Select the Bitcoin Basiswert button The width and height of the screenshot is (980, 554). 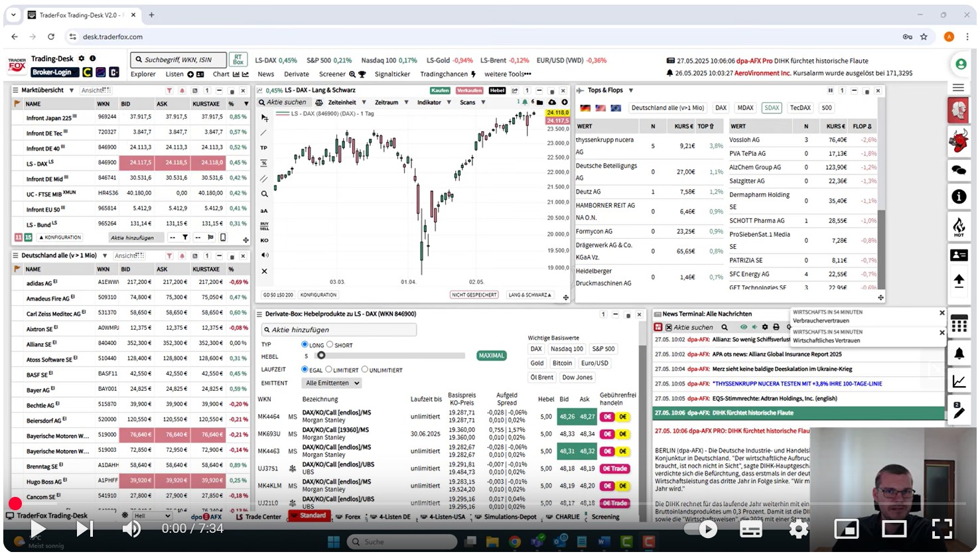click(x=562, y=363)
